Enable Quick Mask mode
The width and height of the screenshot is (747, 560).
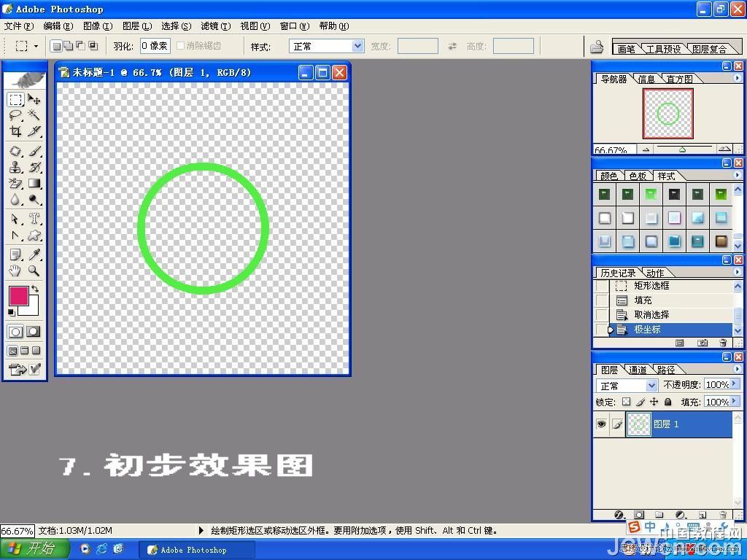click(34, 332)
